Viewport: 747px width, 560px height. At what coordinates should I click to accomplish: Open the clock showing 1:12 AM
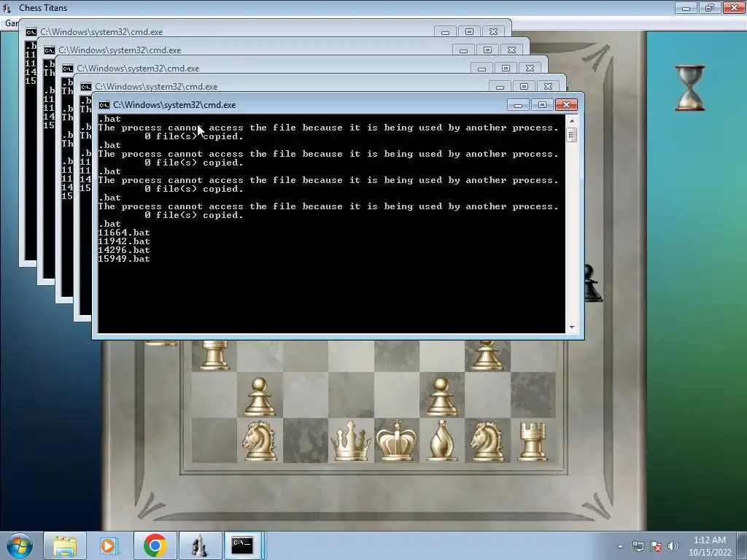coord(709,540)
